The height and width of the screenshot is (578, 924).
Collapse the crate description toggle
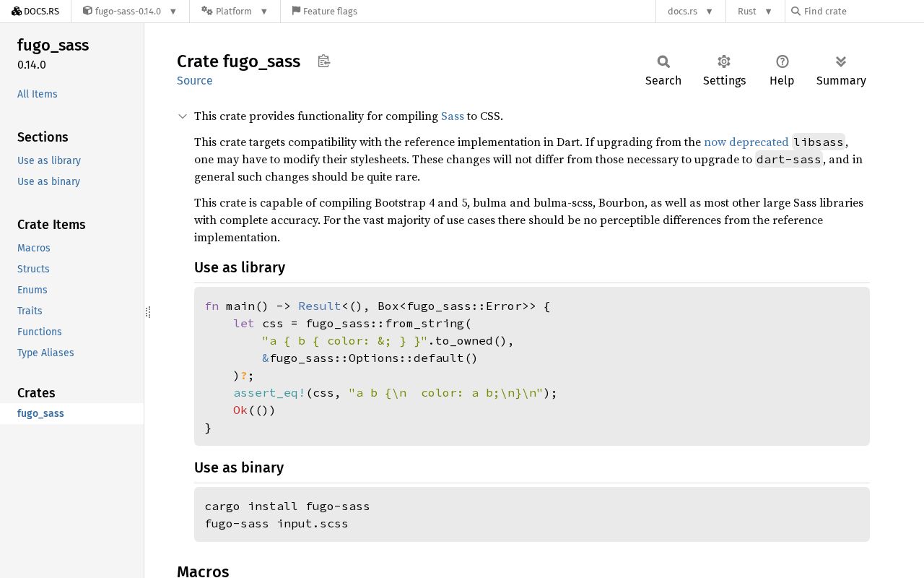[183, 116]
